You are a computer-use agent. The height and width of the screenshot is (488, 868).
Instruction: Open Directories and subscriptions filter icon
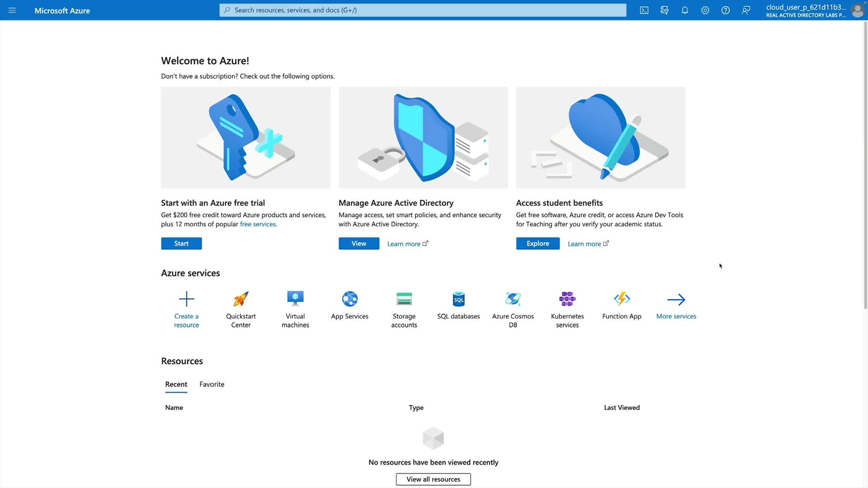(665, 10)
